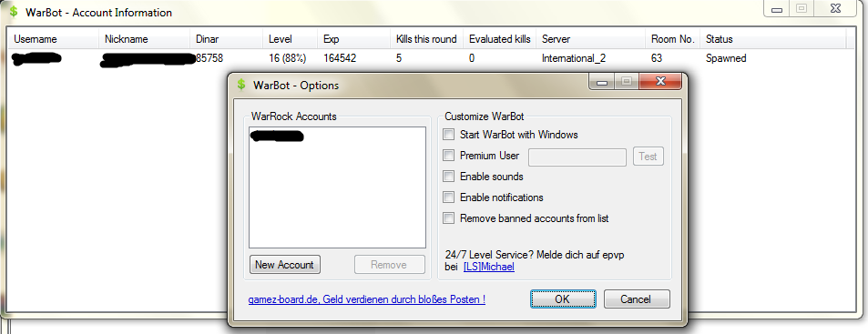Close the WarBot Options dialog
This screenshot has width=868, height=334.
(659, 82)
